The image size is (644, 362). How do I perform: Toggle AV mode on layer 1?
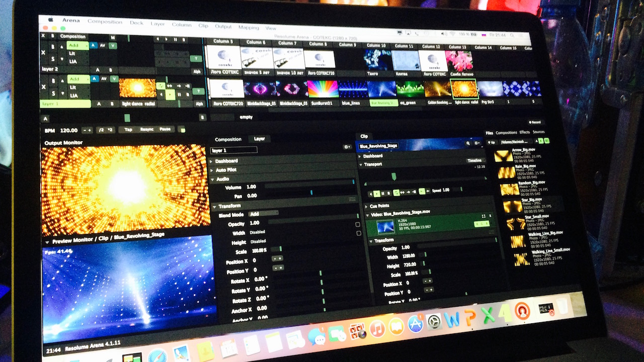coord(104,78)
